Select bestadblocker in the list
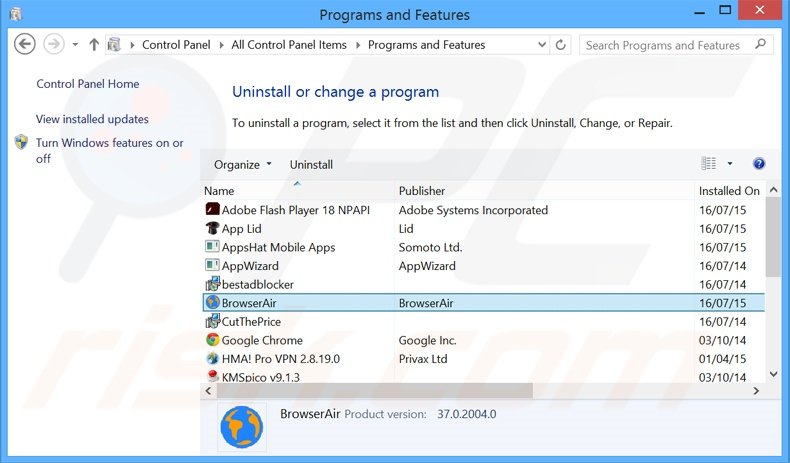 click(x=257, y=285)
